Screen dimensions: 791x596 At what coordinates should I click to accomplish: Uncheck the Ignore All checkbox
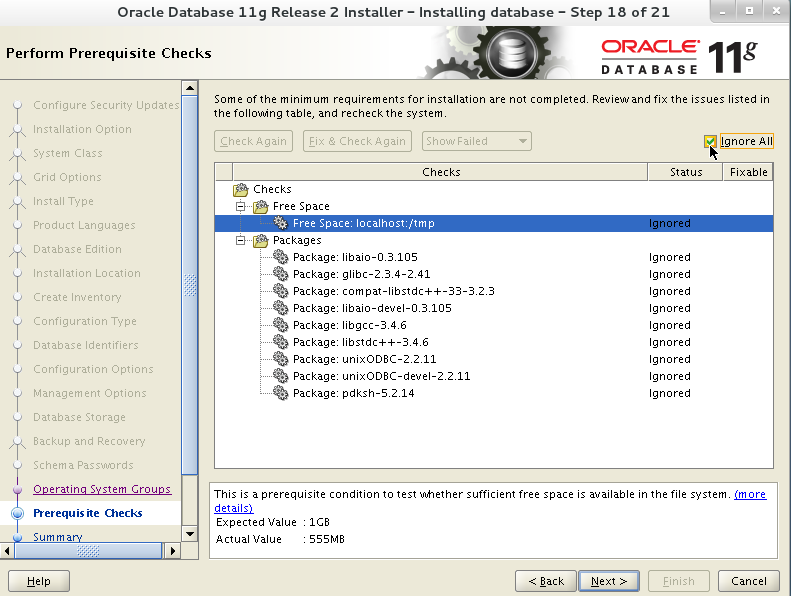(710, 141)
